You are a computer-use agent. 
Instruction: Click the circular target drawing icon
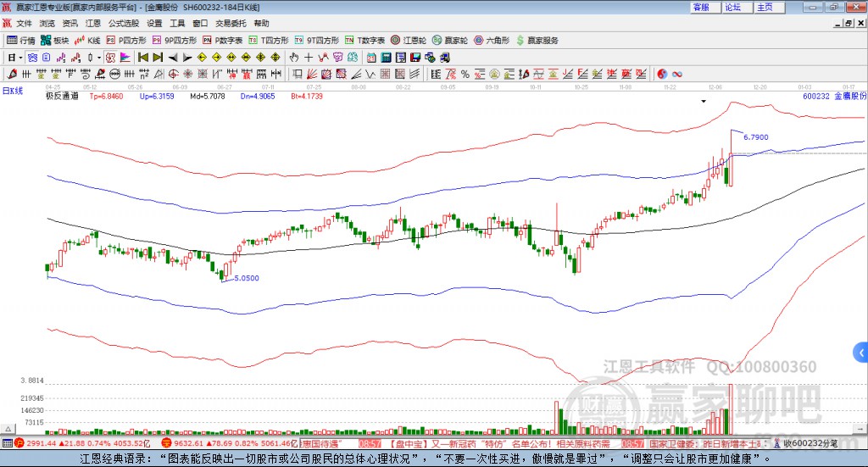tap(173, 74)
